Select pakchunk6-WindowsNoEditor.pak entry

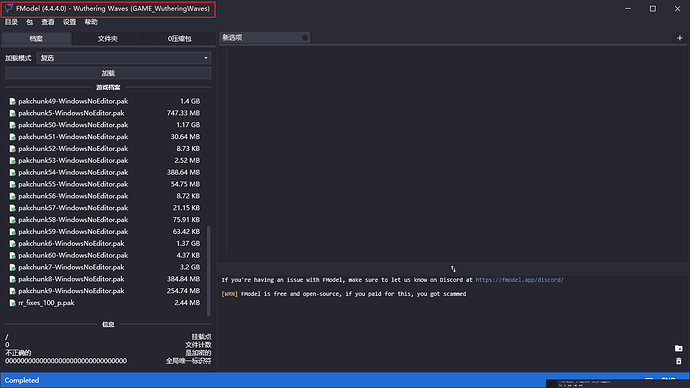coord(105,244)
